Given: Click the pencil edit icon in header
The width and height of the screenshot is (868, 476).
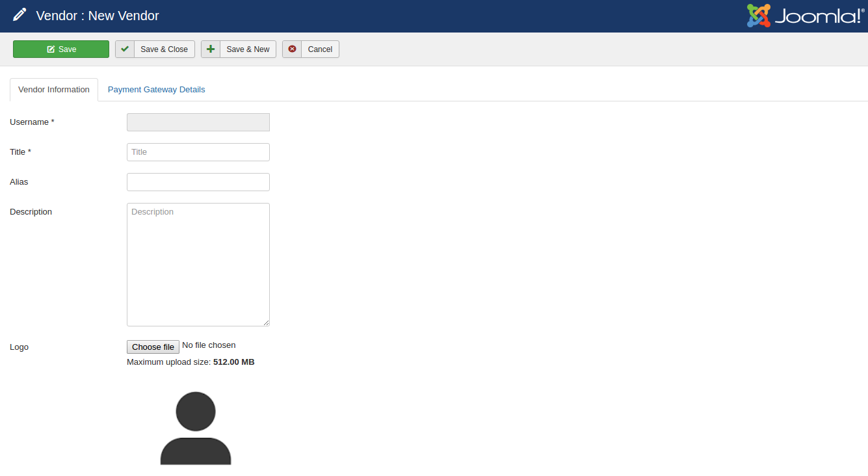Looking at the screenshot, I should [x=20, y=15].
